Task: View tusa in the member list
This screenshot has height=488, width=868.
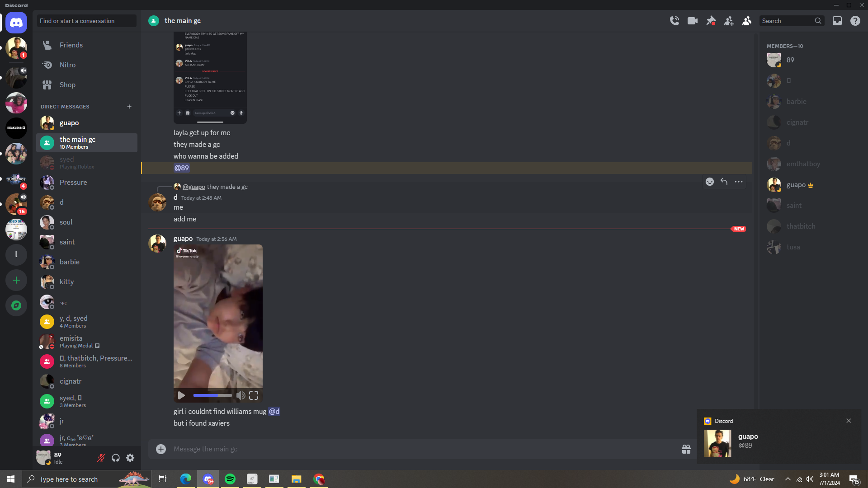Action: tap(809, 247)
